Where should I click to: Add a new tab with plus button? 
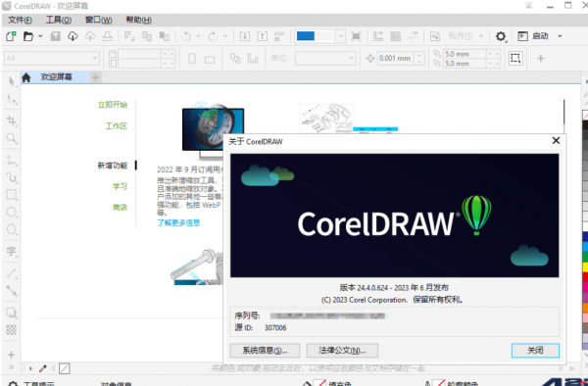pyautogui.click(x=96, y=77)
